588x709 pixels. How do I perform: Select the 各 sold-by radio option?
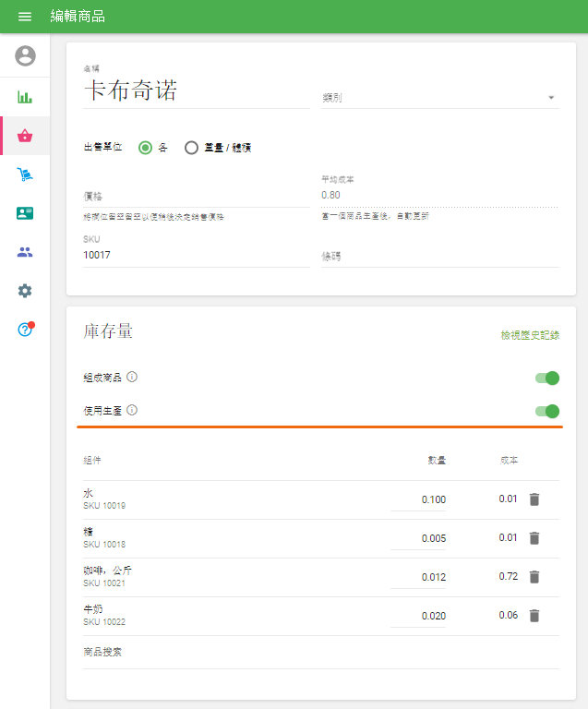[145, 148]
